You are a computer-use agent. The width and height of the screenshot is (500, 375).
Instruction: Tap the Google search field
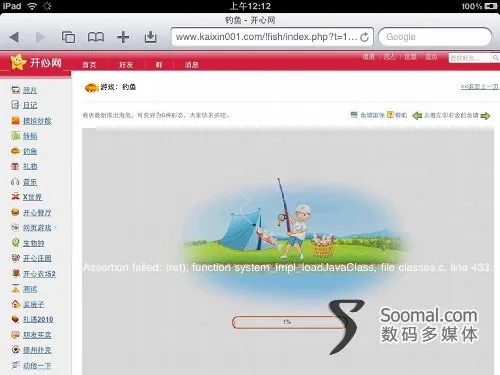(x=435, y=37)
